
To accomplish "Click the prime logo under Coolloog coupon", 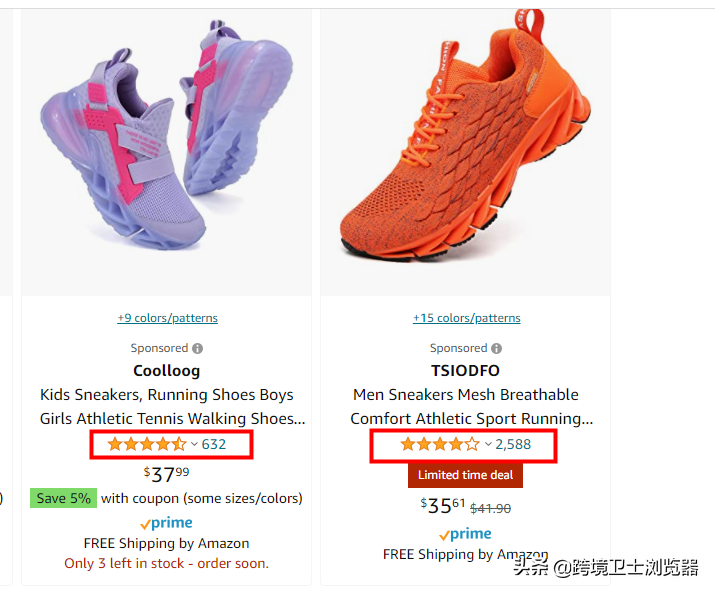I will 166,523.
